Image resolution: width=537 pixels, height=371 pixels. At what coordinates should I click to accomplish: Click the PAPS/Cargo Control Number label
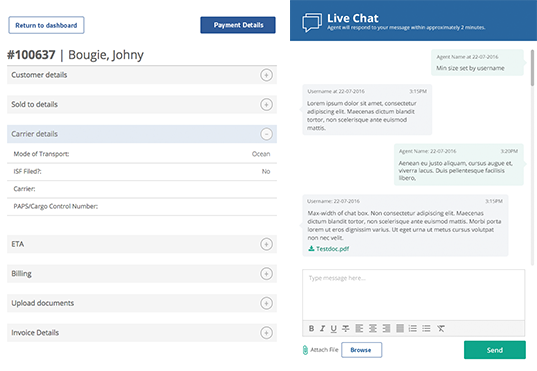click(x=55, y=206)
